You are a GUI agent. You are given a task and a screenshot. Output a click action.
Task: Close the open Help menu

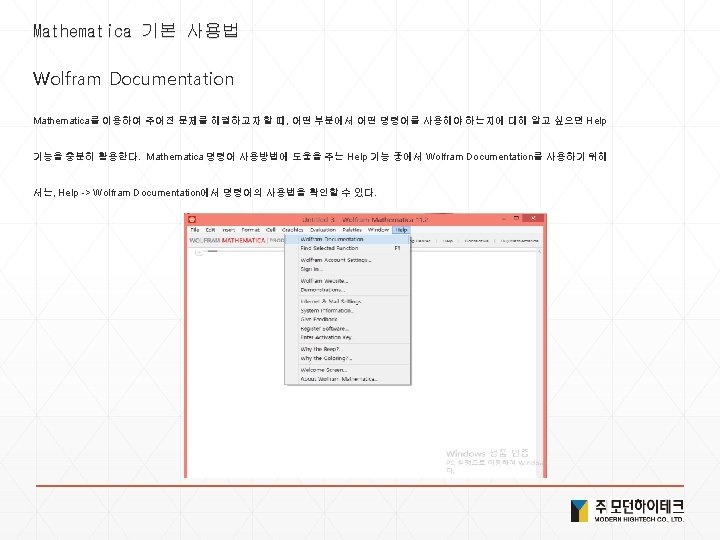[x=401, y=230]
